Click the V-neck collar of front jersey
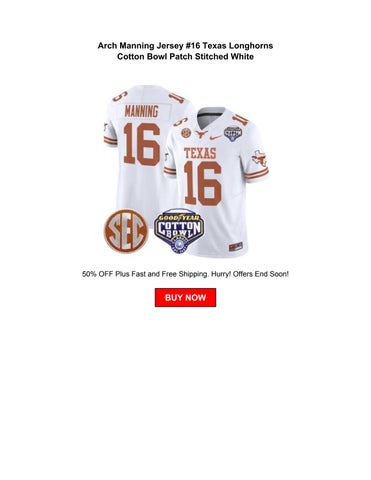 point(208,117)
